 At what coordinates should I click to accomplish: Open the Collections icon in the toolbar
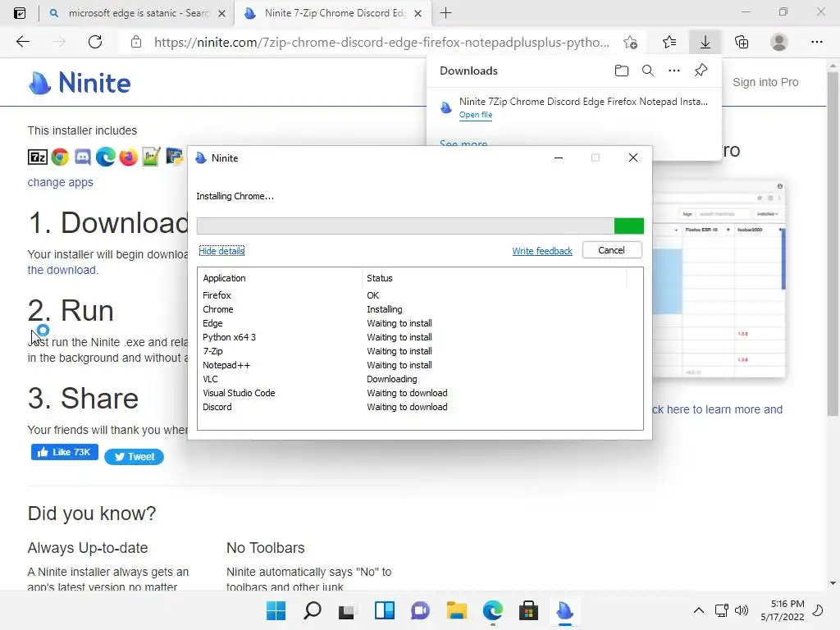742,42
